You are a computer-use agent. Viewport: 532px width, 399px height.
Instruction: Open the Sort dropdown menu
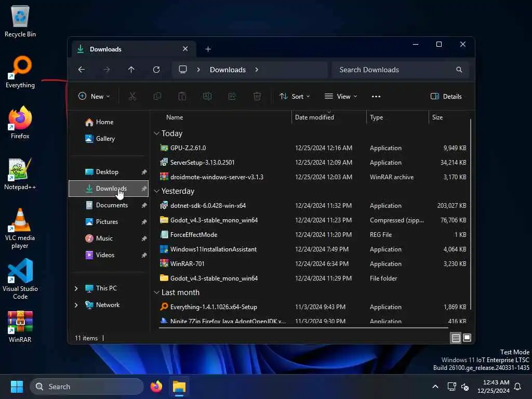coord(295,96)
